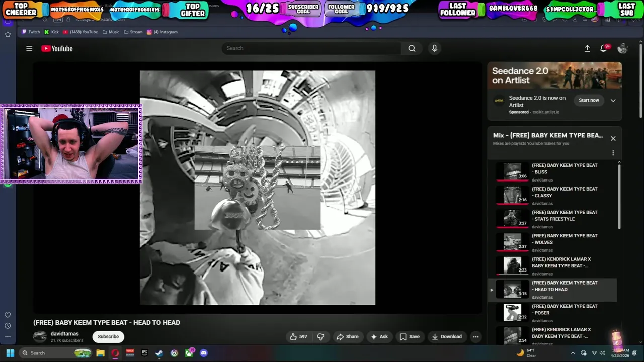The image size is (644, 362).
Task: Click the Seedance 2.0 ad banner image
Action: tap(554, 76)
